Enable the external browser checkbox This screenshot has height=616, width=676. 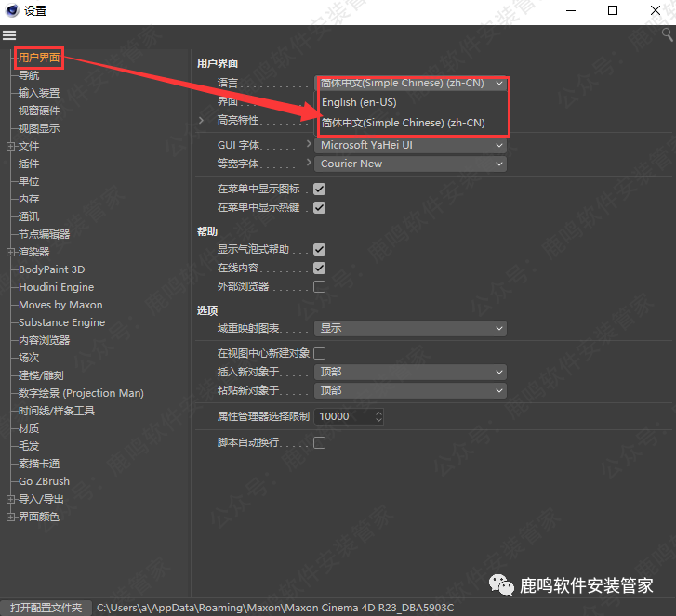coord(319,287)
